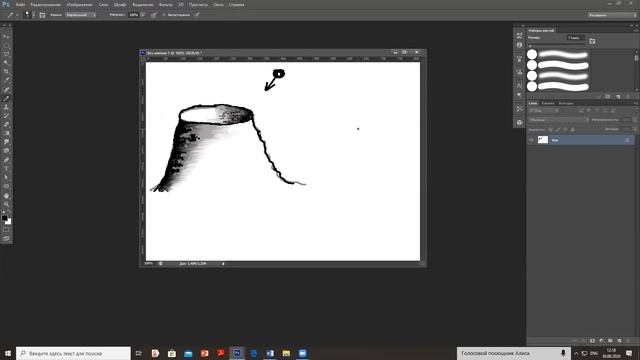
Task: Click the background color swatch
Action: click(x=9, y=222)
